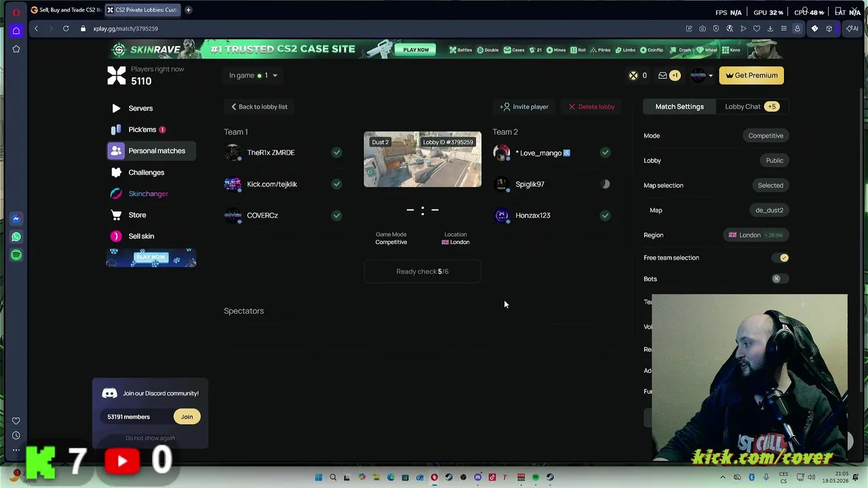Open the coins balance icon

click(633, 75)
